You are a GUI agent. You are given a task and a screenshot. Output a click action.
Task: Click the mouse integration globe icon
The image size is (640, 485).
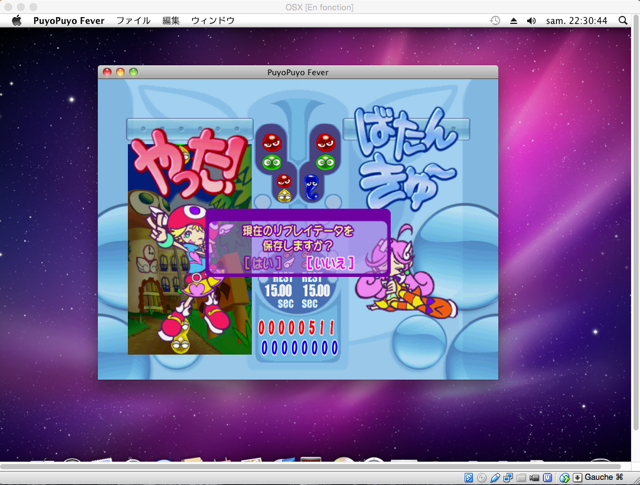(564, 477)
